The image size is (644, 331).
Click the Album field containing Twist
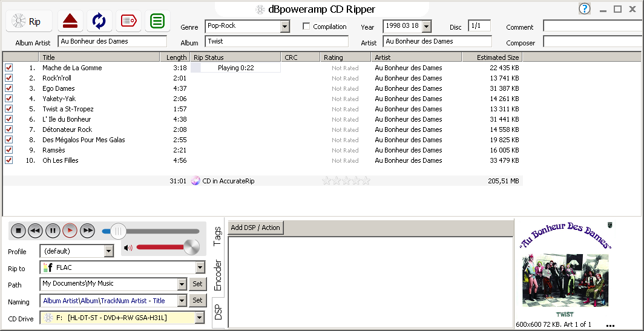pos(277,41)
